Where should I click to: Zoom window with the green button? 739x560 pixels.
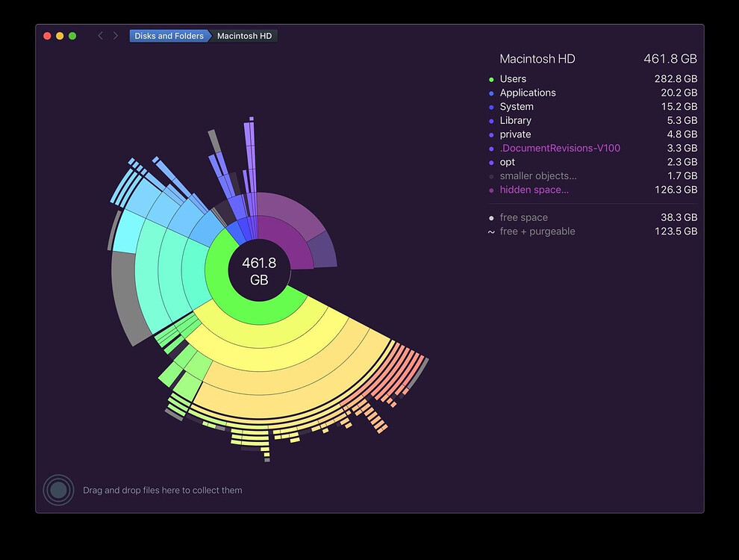click(72, 36)
